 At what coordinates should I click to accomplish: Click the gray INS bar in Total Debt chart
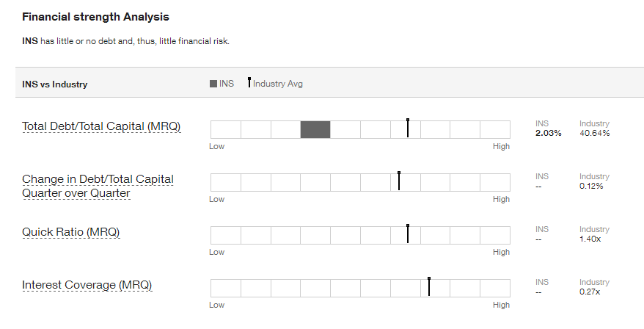click(315, 129)
